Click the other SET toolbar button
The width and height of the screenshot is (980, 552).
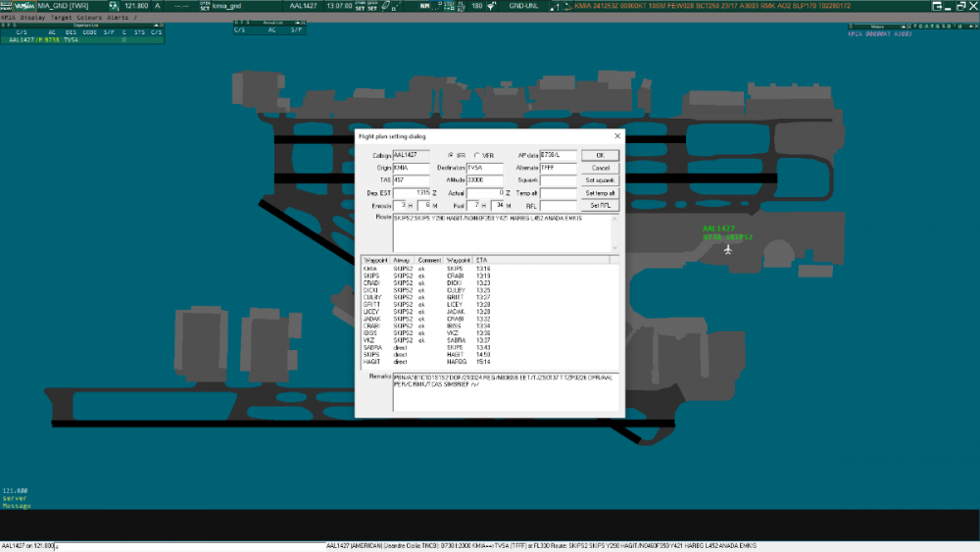pyautogui.click(x=360, y=6)
